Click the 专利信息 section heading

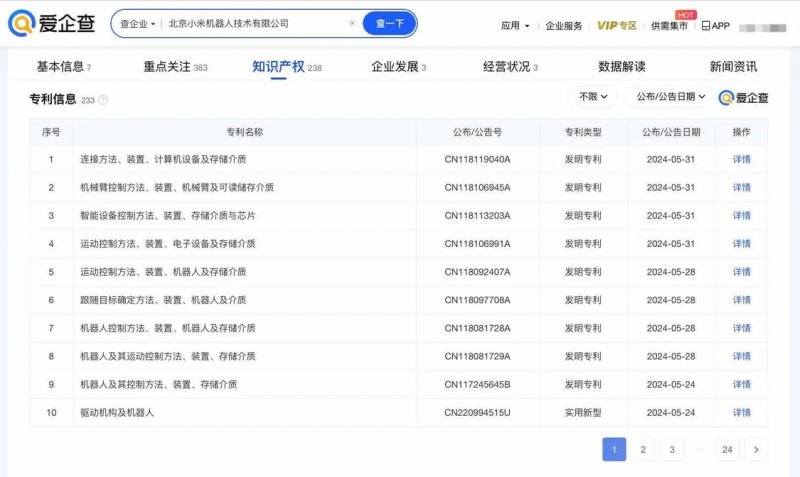coord(53,99)
